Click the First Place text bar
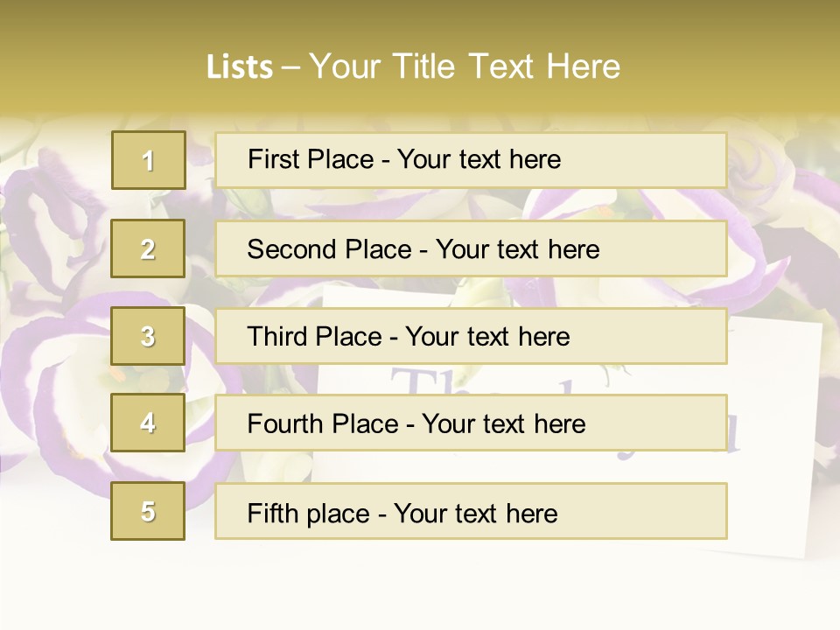840x630 pixels. click(471, 160)
